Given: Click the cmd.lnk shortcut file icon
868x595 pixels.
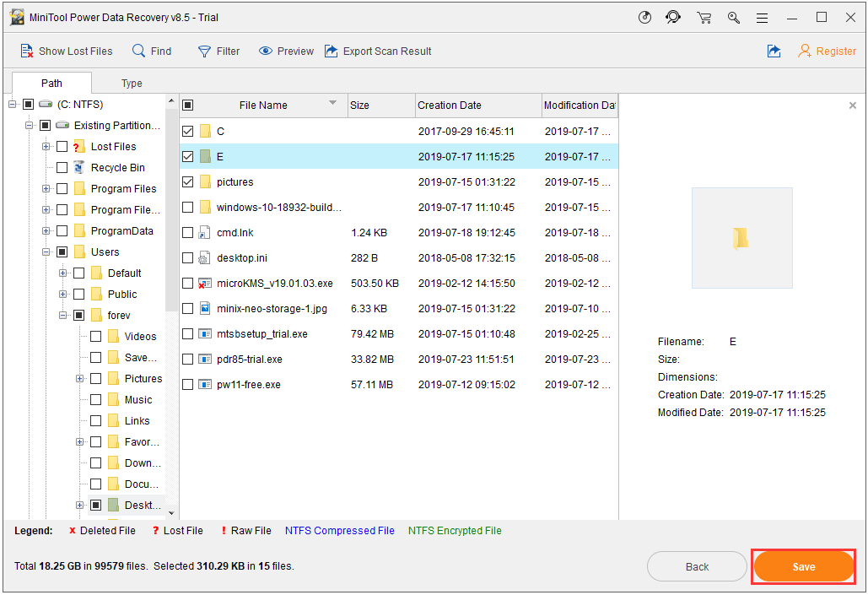Looking at the screenshot, I should click(205, 233).
